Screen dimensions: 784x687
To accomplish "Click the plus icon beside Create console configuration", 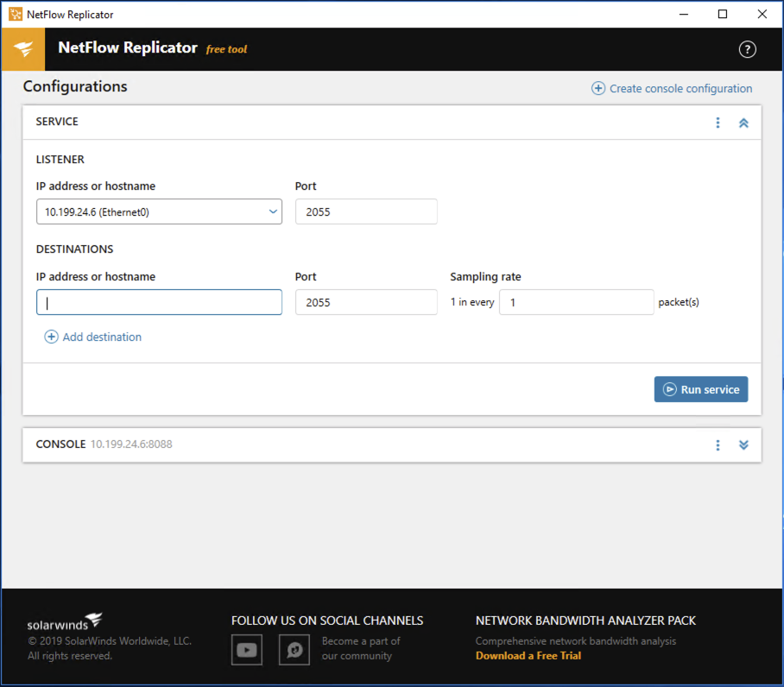I will (598, 88).
